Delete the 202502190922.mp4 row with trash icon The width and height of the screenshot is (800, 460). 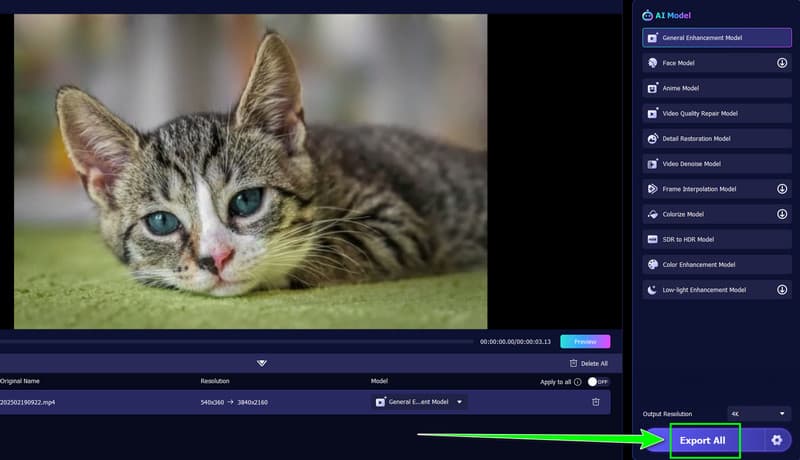[x=596, y=402]
